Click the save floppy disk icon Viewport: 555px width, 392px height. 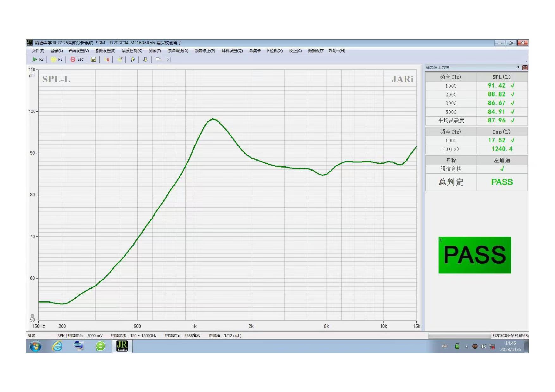(93, 59)
